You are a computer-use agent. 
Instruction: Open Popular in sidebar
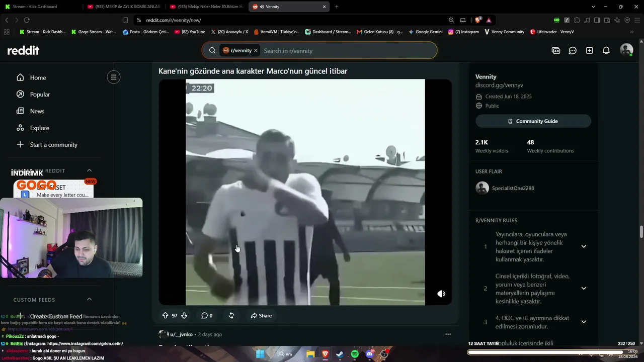click(40, 95)
